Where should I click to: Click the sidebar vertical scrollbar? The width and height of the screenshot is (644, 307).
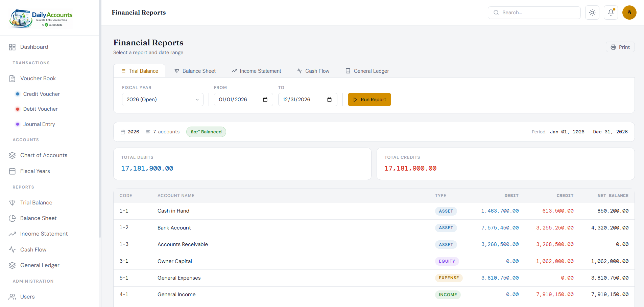coord(100,118)
